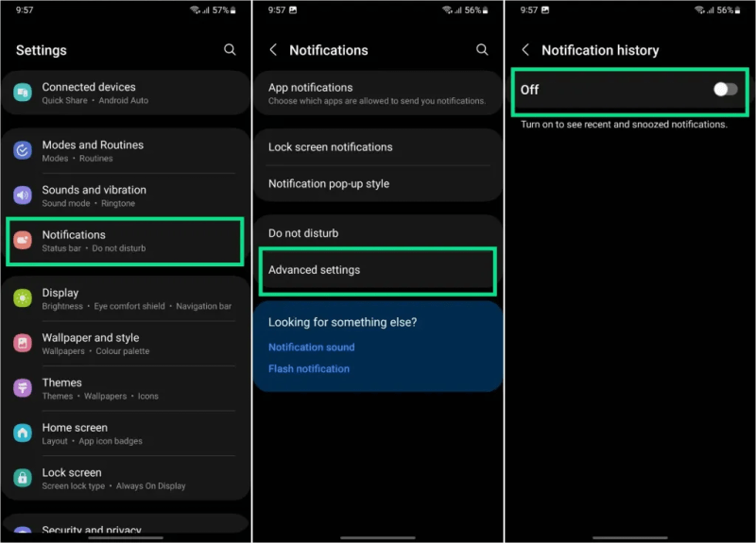Viewport: 756px width, 543px height.
Task: Search settings using the Settings magnifier icon
Action: [x=230, y=49]
